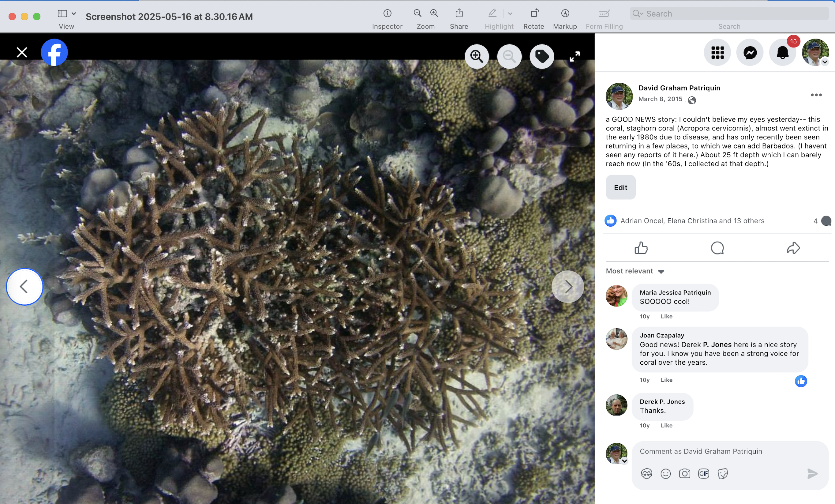This screenshot has width=835, height=504.
Task: Open the Highlight color dropdown arrow
Action: (510, 13)
